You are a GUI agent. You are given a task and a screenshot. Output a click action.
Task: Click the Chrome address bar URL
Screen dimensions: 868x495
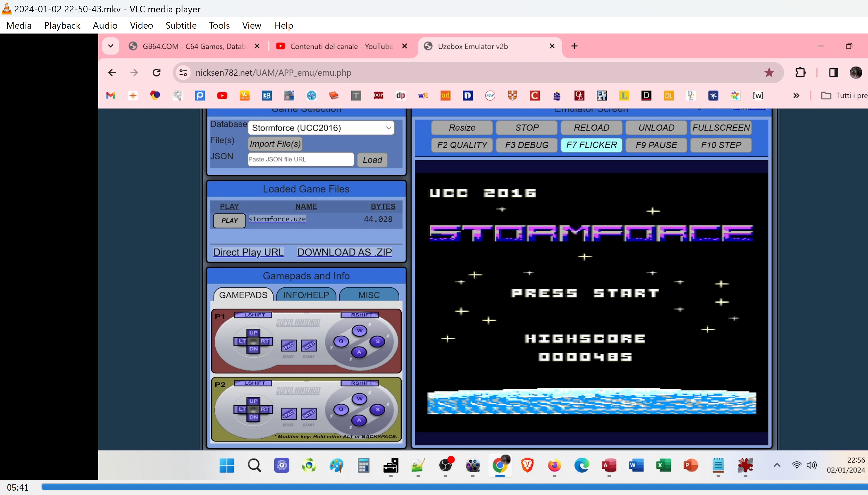coord(273,73)
